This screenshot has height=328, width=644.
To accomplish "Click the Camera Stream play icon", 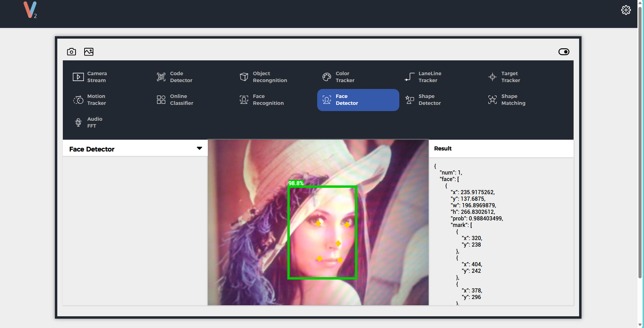I will (x=78, y=77).
